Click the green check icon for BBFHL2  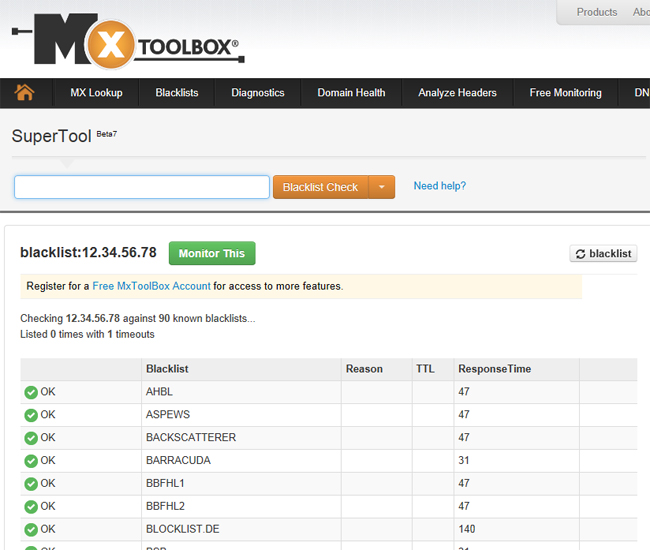click(x=31, y=506)
